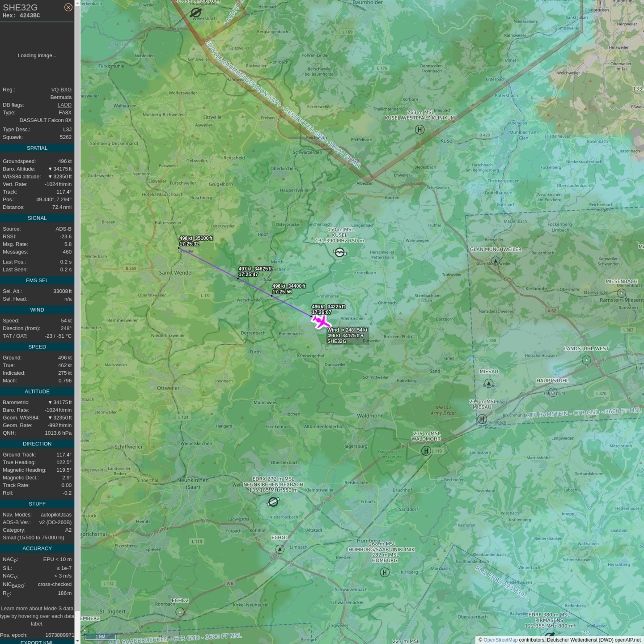Click the ECHO1 reporting point triangle
The width and height of the screenshot is (644, 644).
tap(280, 549)
